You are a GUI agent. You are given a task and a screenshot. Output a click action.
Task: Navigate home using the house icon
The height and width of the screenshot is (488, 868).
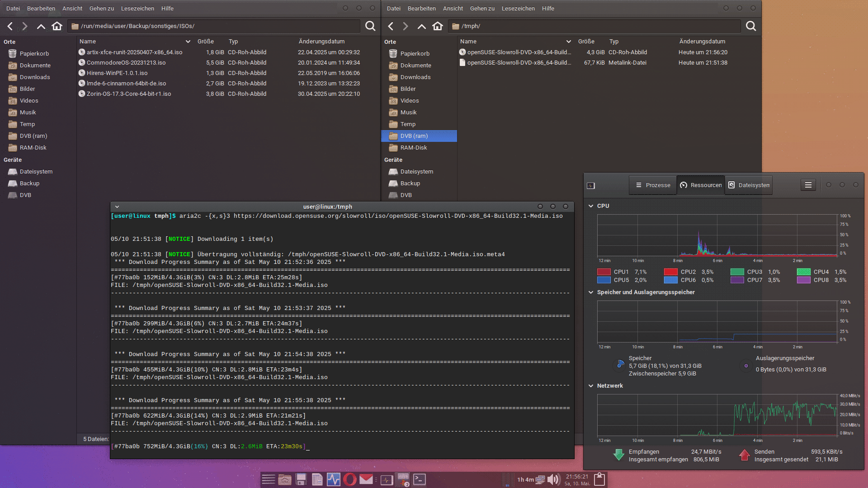pos(57,26)
